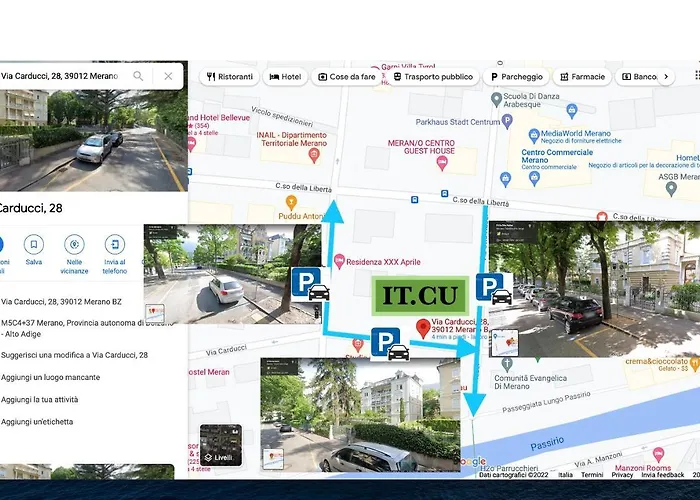Image resolution: width=700 pixels, height=500 pixels.
Task: Clear the search with the X icon
Action: coord(168,76)
